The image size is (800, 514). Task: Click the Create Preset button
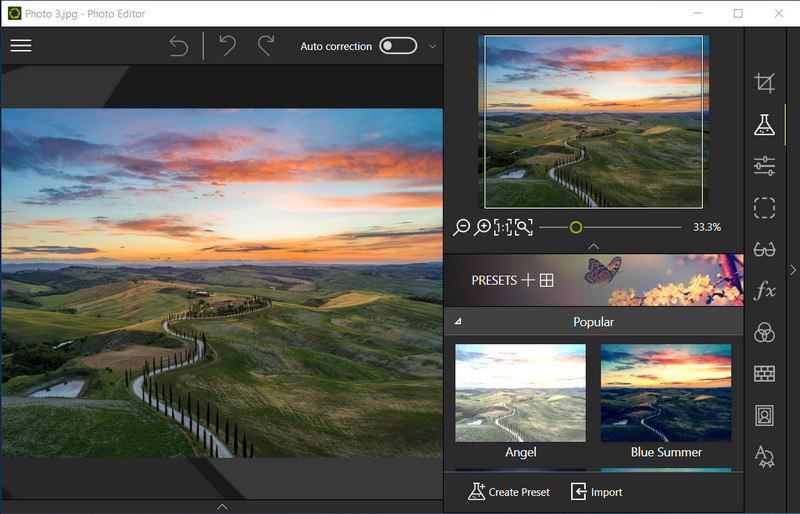509,492
